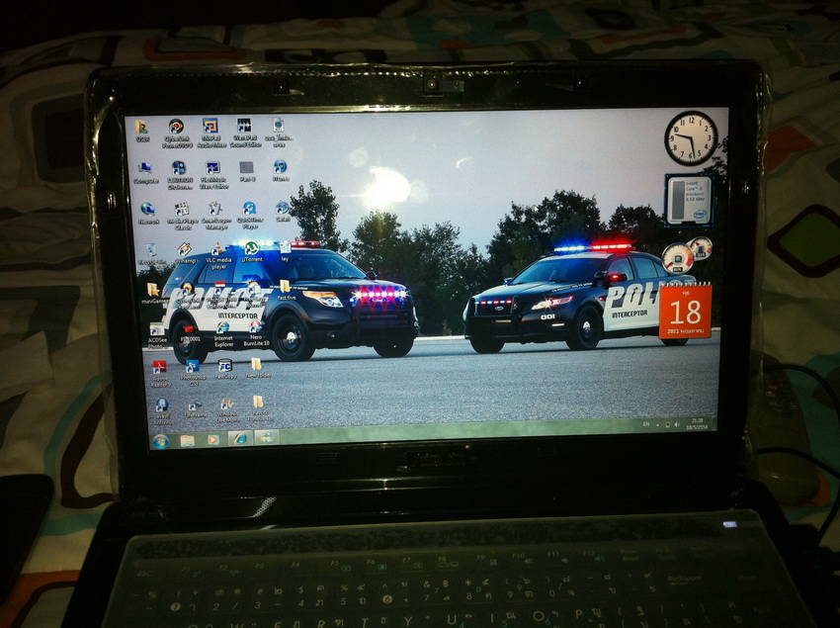The height and width of the screenshot is (628, 840).
Task: Click the analog clock gadget
Action: [x=690, y=137]
